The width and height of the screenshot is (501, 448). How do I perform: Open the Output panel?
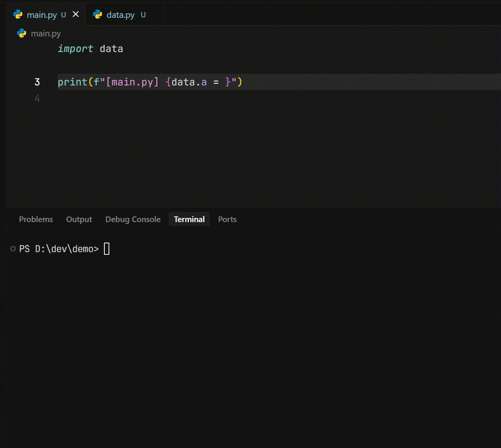click(x=79, y=219)
